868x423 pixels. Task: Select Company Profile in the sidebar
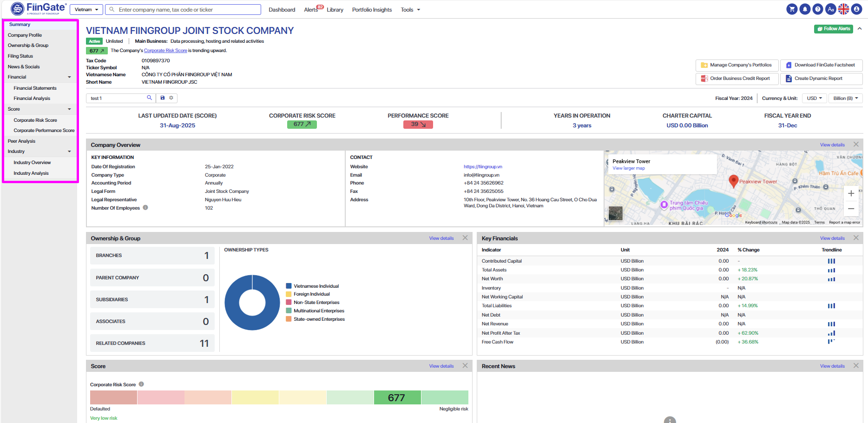point(25,35)
